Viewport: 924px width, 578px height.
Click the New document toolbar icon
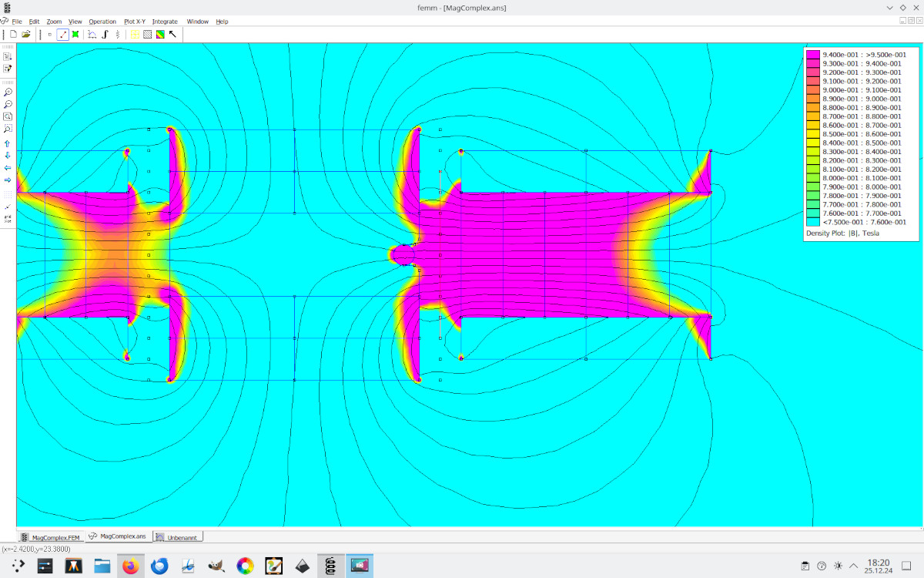click(x=14, y=34)
